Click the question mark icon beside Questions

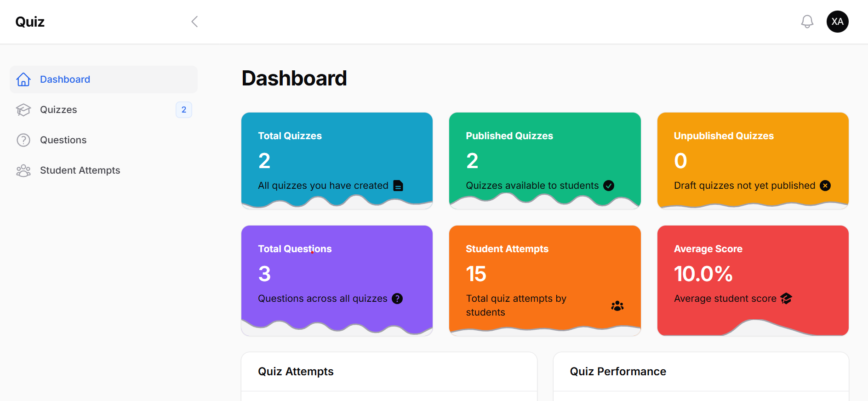pos(23,140)
